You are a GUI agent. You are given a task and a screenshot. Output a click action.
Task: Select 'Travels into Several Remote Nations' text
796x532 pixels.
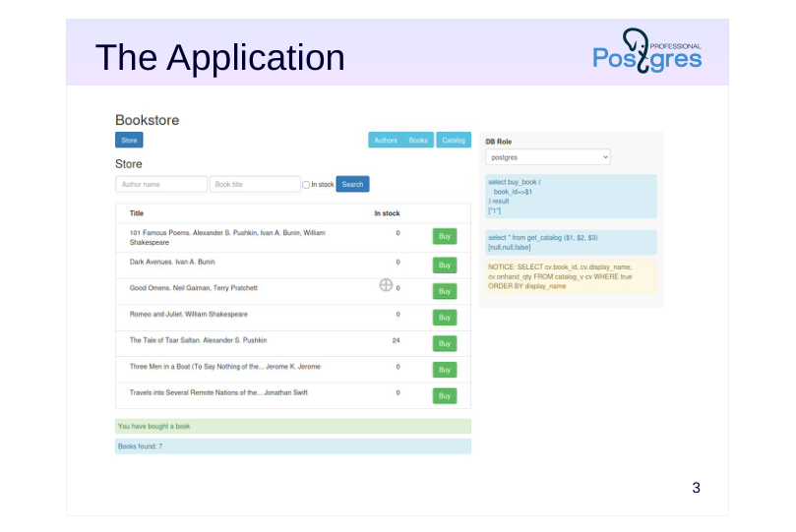point(218,392)
